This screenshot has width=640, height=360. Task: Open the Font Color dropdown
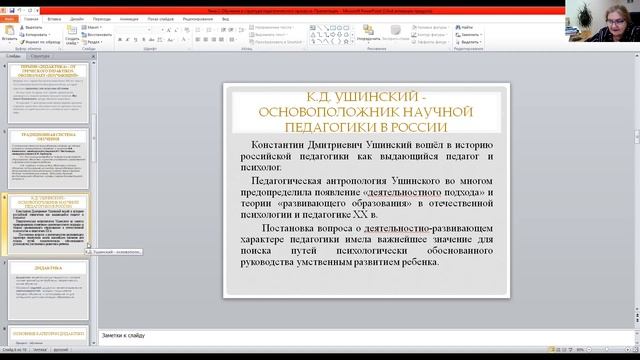(184, 40)
